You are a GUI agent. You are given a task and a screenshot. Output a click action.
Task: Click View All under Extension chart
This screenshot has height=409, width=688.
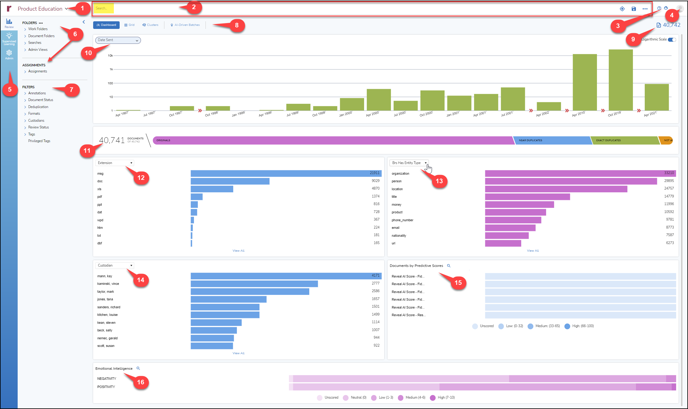click(x=238, y=251)
